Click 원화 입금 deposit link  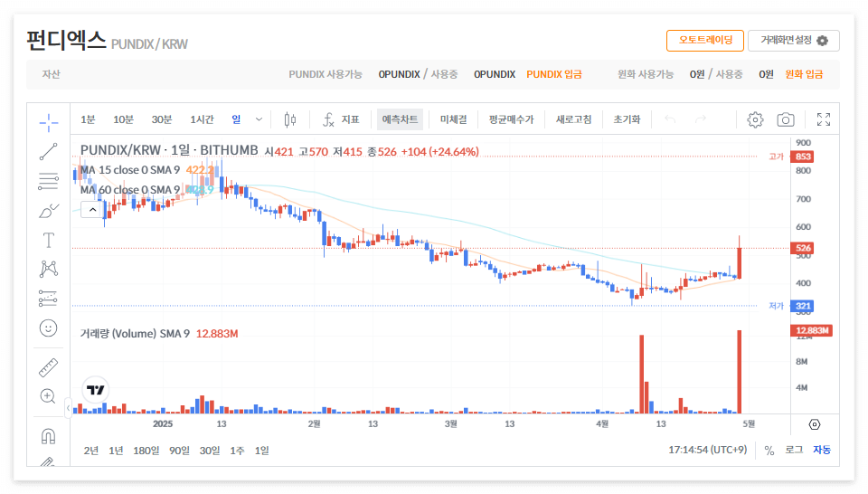pos(804,74)
